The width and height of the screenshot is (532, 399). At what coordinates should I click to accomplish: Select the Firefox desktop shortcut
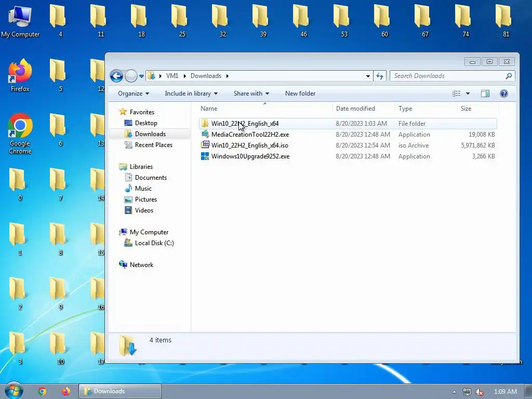20,75
